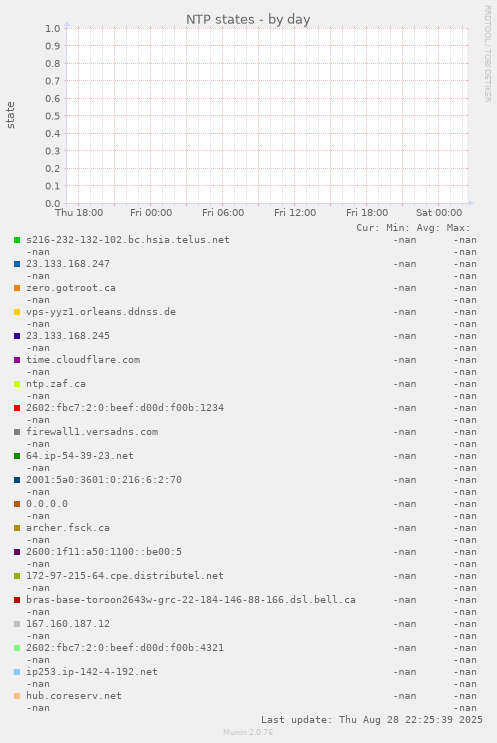Image resolution: width=497 pixels, height=743 pixels.
Task: Click the Cur: column header
Action: (368, 228)
